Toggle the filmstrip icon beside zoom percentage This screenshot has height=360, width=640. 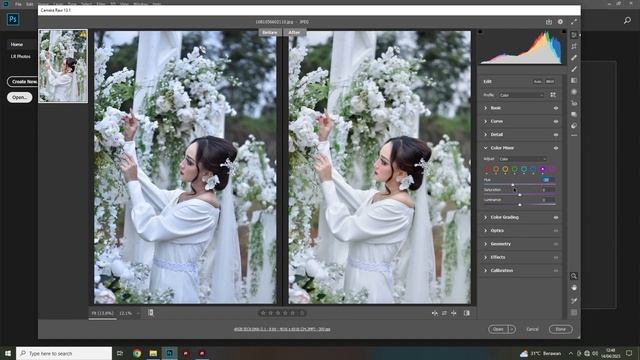pyautogui.click(x=151, y=313)
